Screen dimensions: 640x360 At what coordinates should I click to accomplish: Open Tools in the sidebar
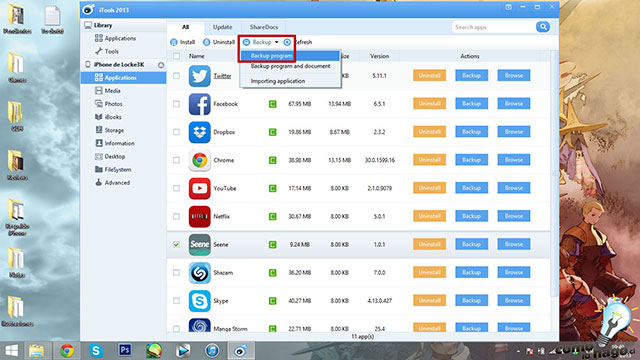coord(107,51)
